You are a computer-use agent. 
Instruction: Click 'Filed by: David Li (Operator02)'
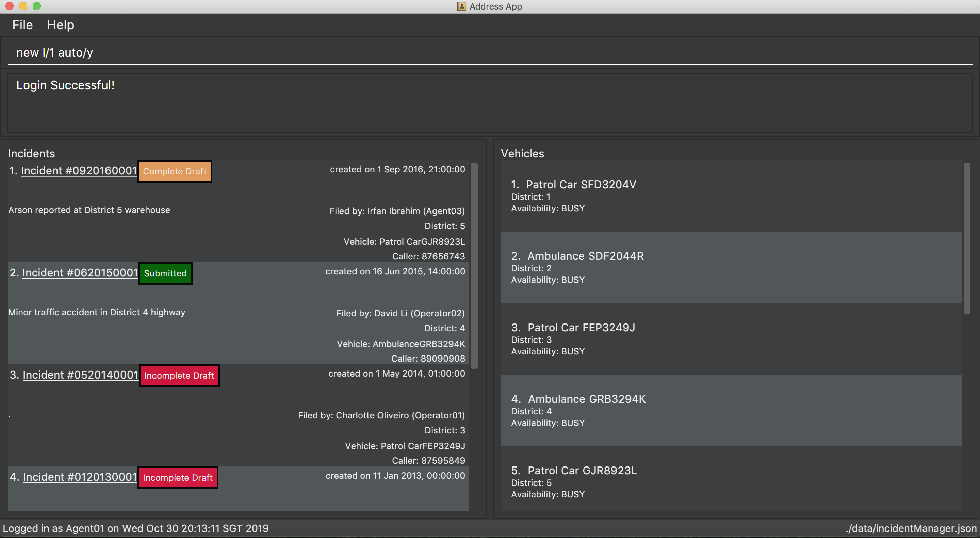[401, 313]
